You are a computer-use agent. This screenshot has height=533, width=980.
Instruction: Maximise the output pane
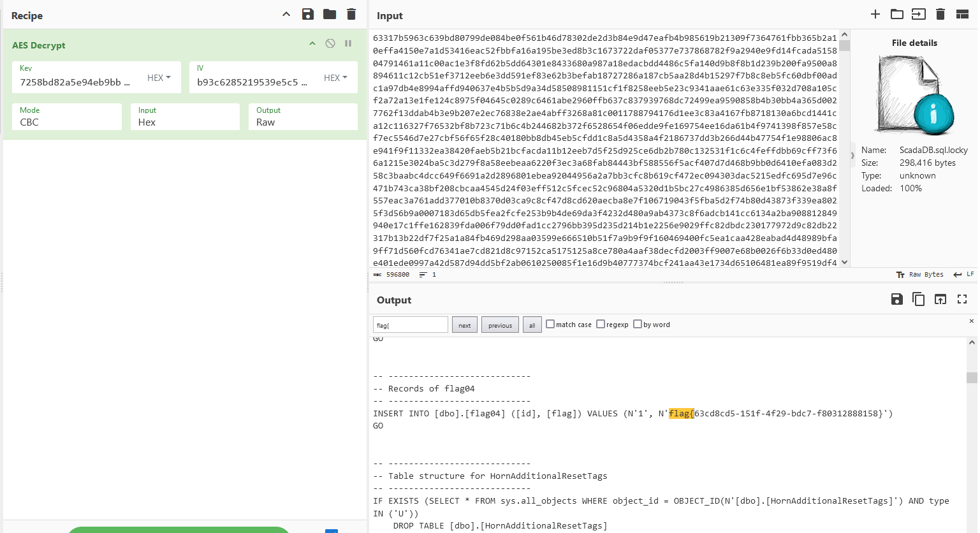point(962,299)
